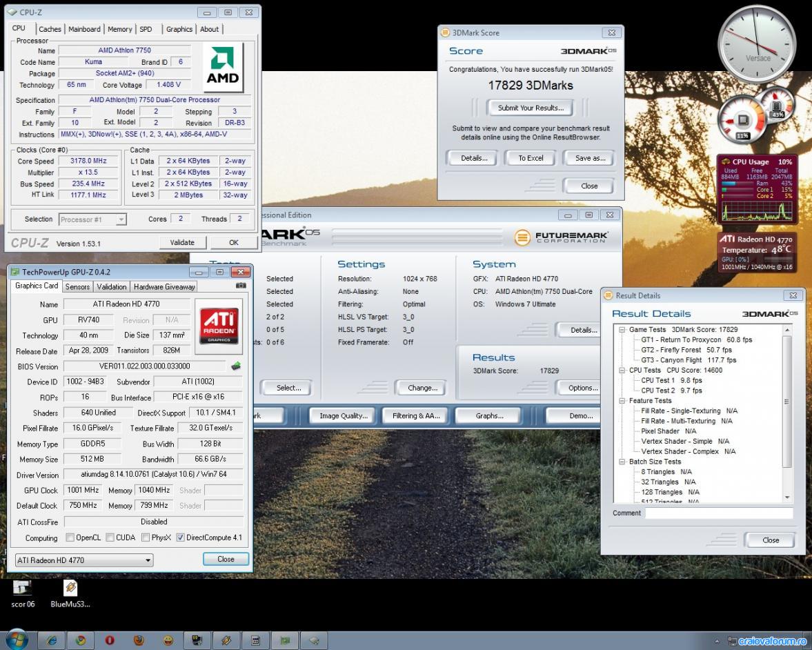The image size is (812, 650).
Task: Click the CPU meter gauge gadget
Action: click(x=743, y=120)
